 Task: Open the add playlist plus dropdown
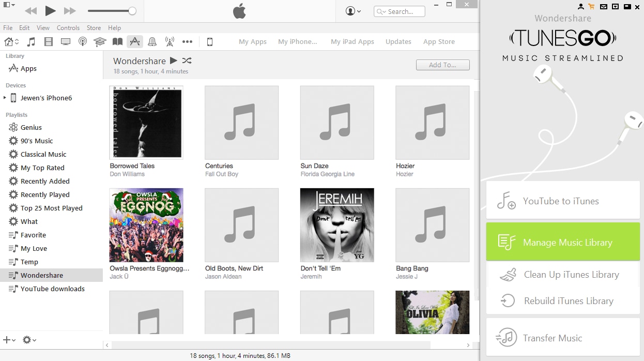(9, 340)
